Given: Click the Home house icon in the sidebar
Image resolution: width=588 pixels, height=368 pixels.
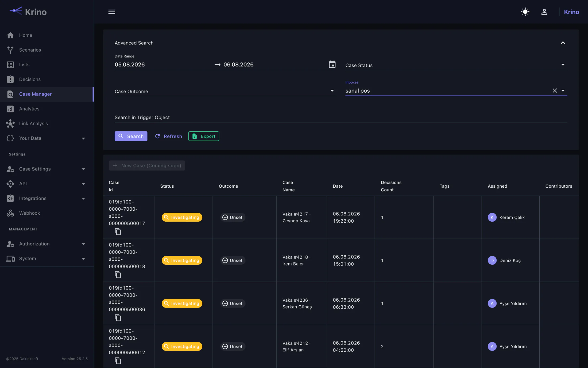Looking at the screenshot, I should tap(10, 35).
